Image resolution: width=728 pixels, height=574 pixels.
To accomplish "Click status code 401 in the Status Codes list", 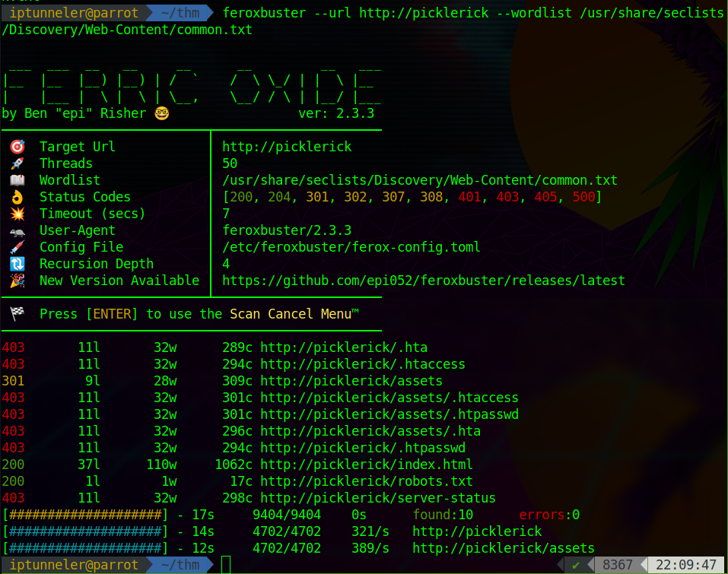I will click(469, 197).
